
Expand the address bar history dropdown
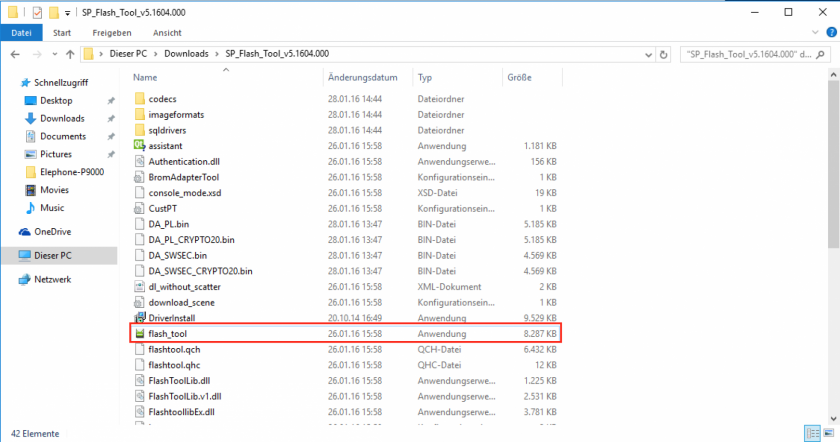648,54
